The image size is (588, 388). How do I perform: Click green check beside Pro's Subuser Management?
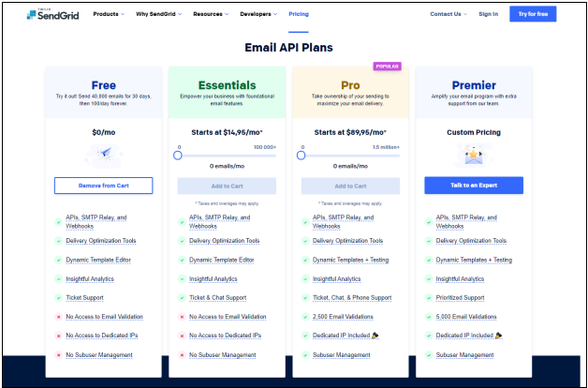(305, 355)
